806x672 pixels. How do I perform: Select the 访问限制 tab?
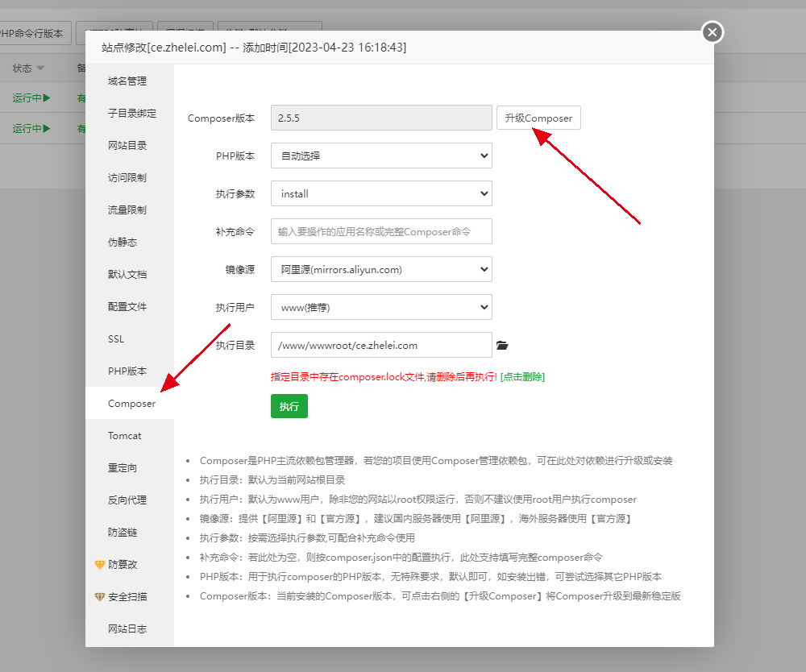(x=130, y=178)
